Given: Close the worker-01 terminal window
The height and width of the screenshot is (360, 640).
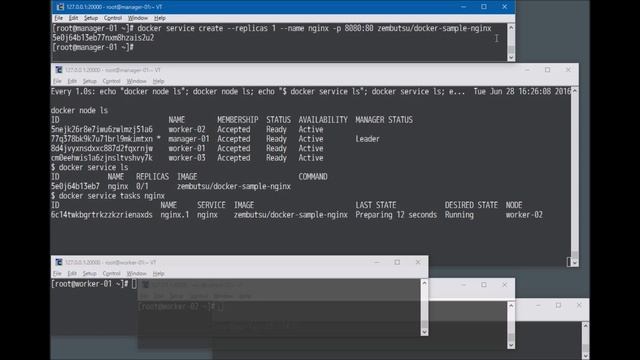Looking at the screenshot, I should 418,262.
